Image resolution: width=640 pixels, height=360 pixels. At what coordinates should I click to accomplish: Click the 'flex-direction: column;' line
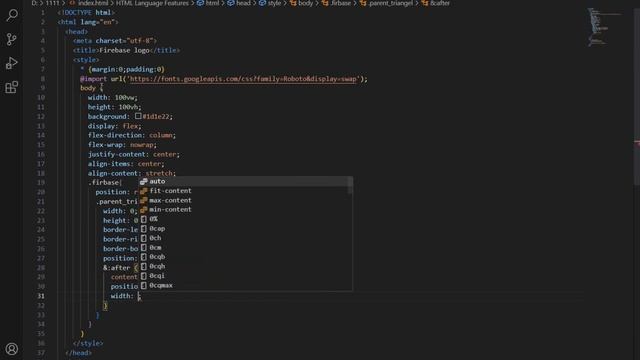[x=131, y=135]
